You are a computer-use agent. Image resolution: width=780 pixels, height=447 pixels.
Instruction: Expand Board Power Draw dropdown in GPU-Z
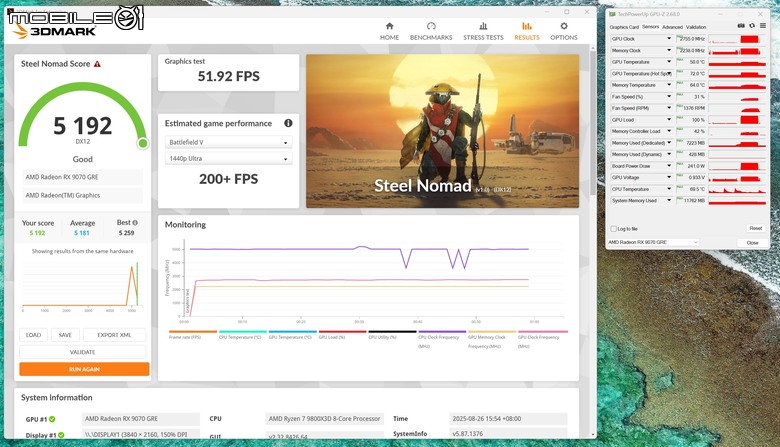pyautogui.click(x=669, y=166)
